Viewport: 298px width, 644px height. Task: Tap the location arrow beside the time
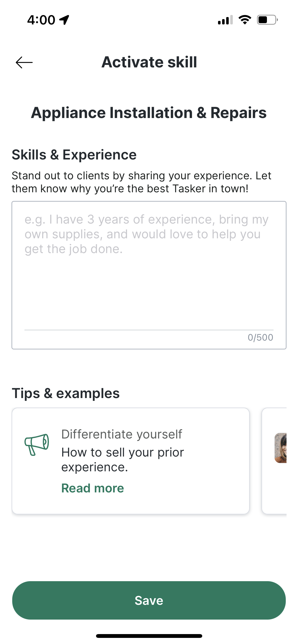pyautogui.click(x=64, y=20)
